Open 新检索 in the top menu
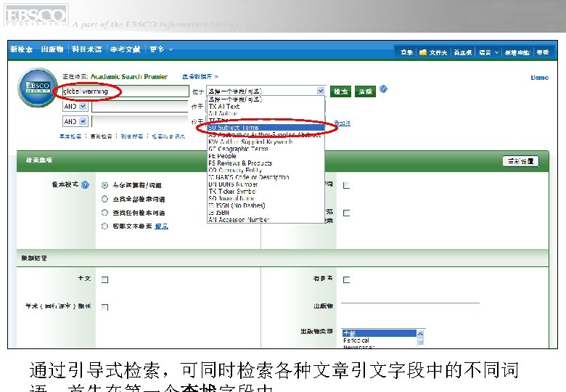 [21, 49]
